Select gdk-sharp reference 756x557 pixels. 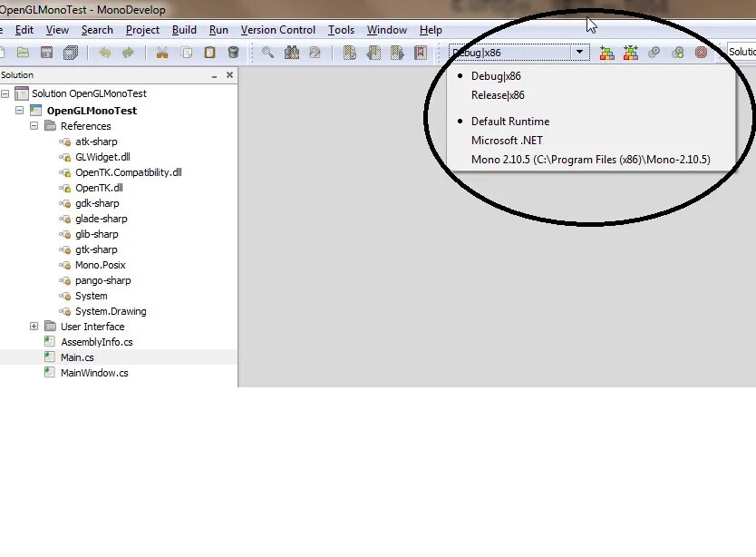point(97,203)
